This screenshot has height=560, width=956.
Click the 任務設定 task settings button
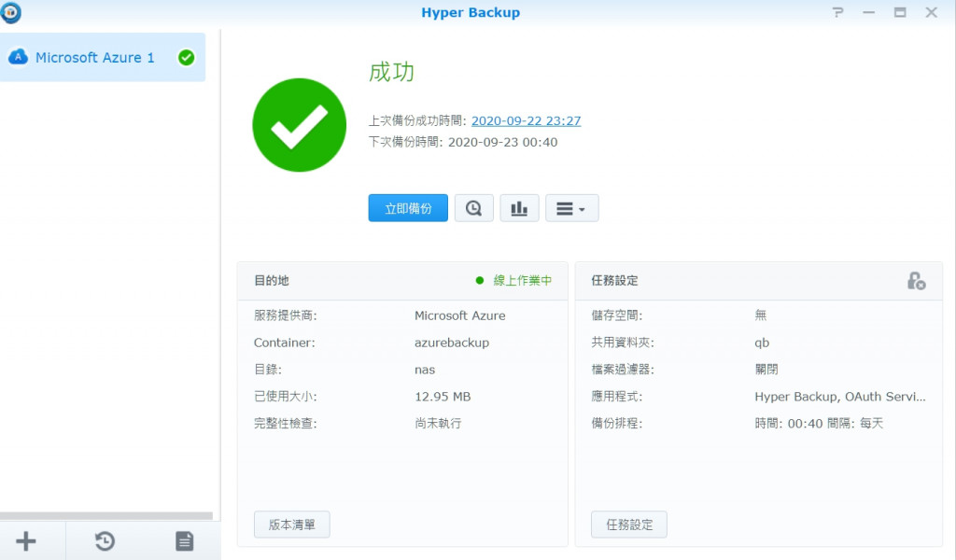pos(629,525)
